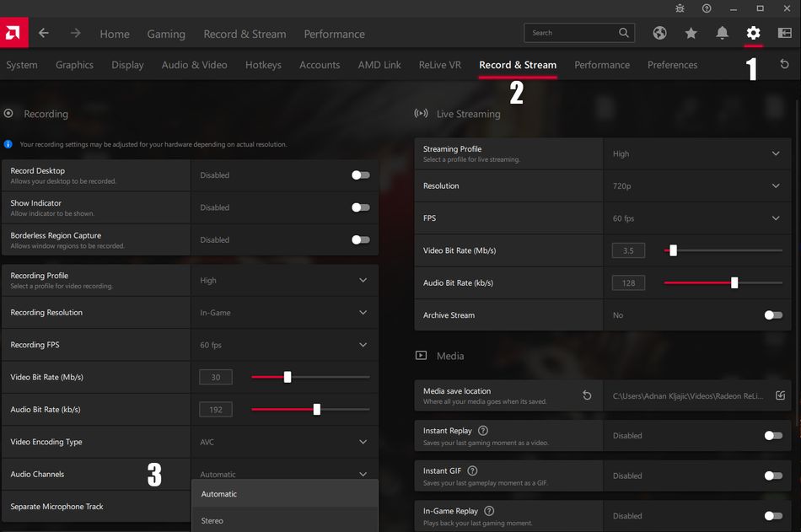Go to Home in top navigation

pos(115,34)
